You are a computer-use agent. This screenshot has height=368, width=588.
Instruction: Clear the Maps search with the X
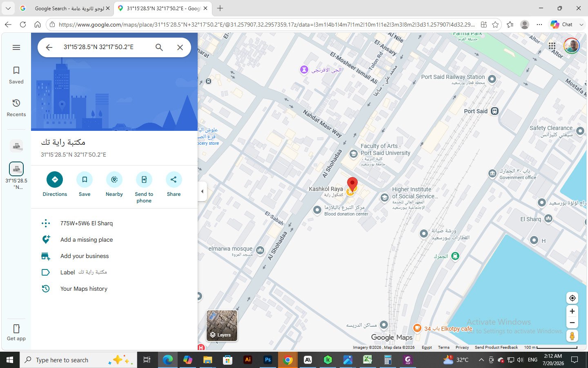[x=180, y=47]
